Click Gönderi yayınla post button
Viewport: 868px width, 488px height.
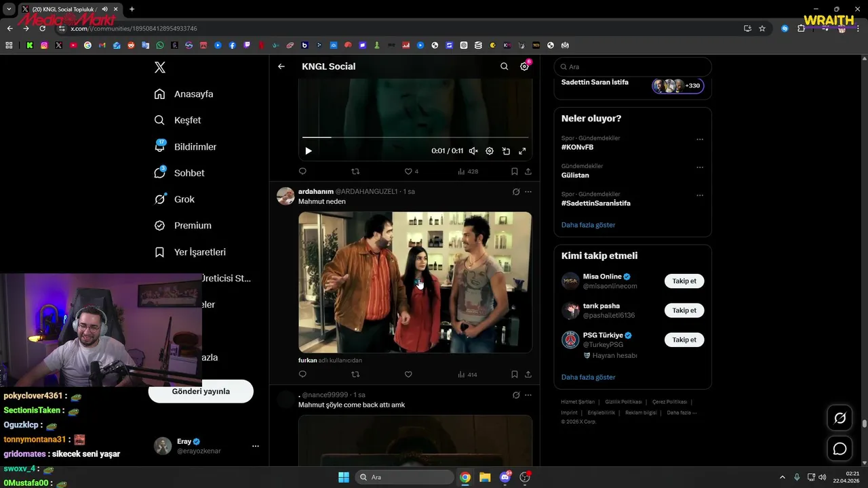(x=201, y=391)
